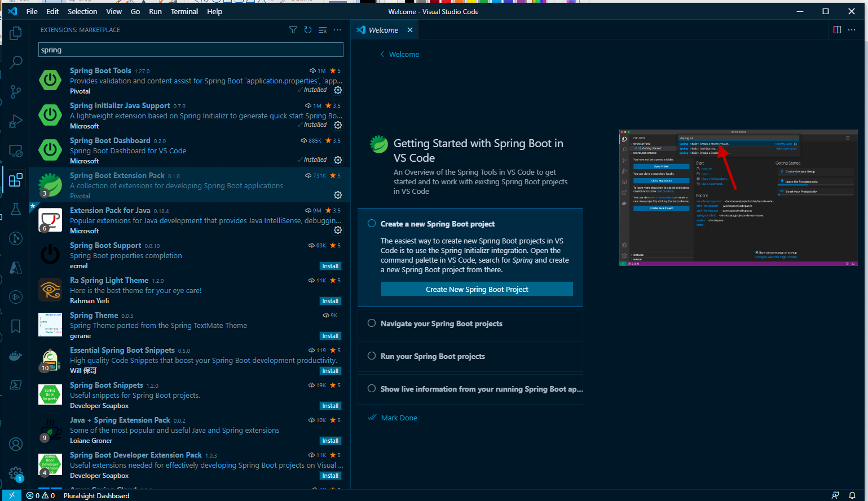The image size is (868, 501).
Task: Clear the extension search results
Action: [x=323, y=30]
